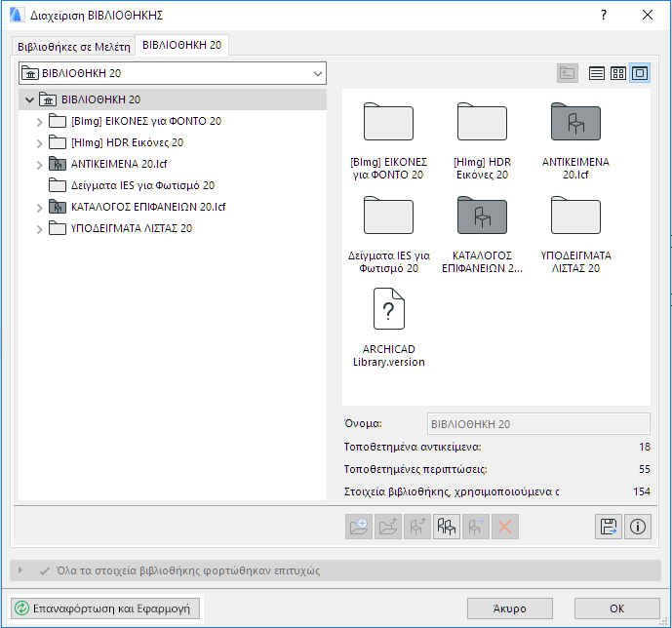Expand [HImg] HDR Εικόνες 20 tree node
This screenshot has width=672, height=628.
pyautogui.click(x=39, y=143)
